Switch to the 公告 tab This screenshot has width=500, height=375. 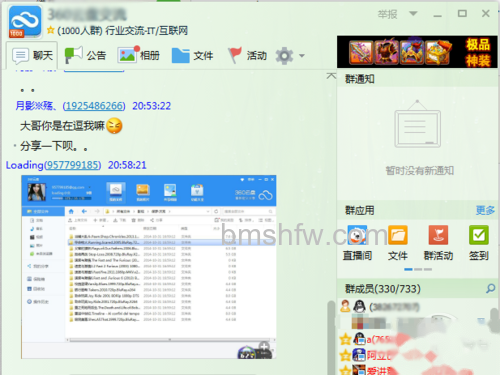[85, 55]
